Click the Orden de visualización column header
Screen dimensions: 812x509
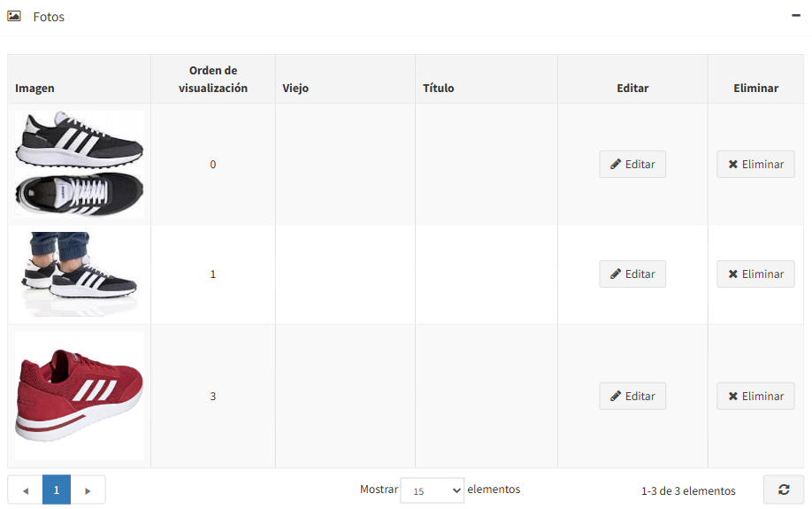click(213, 79)
